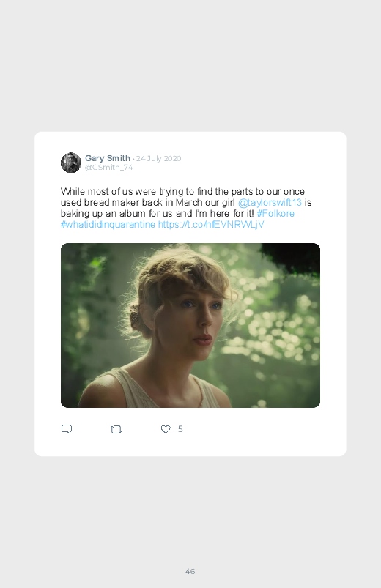Click the like count showing 5

coord(180,429)
